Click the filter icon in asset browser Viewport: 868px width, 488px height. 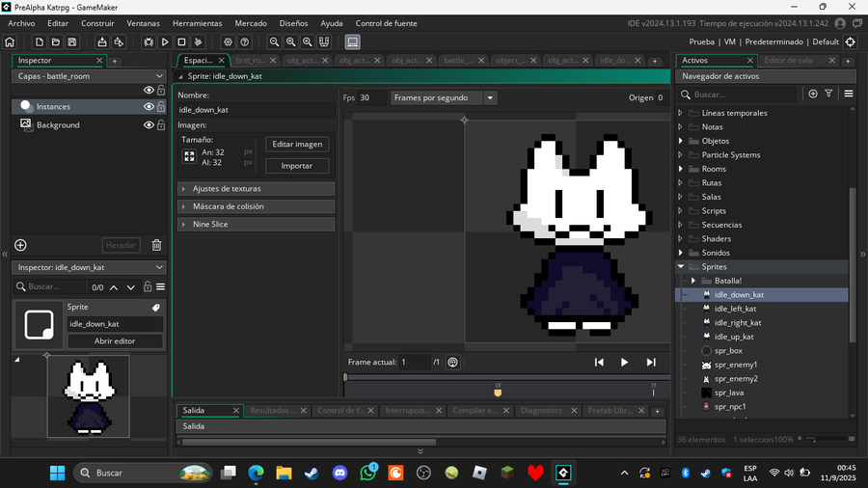pyautogui.click(x=828, y=95)
